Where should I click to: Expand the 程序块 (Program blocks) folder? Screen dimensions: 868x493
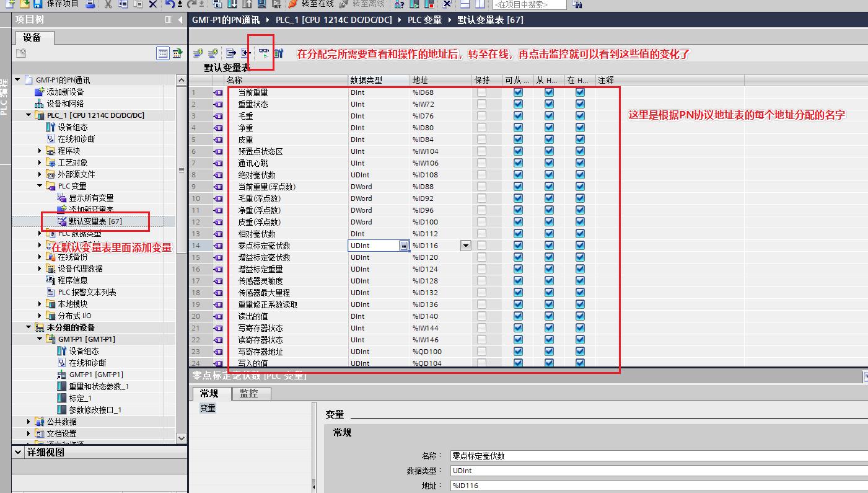tap(40, 151)
